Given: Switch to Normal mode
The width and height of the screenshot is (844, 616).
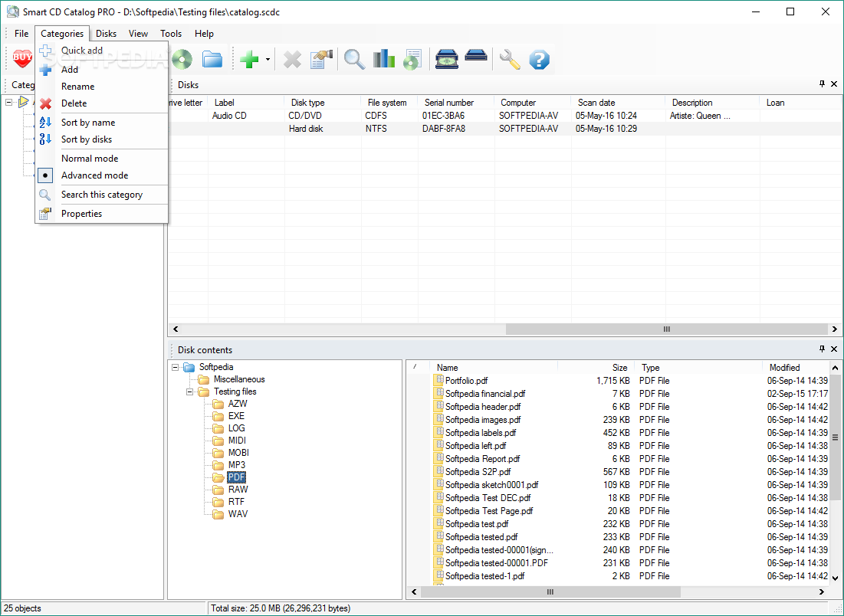Looking at the screenshot, I should (x=102, y=159).
